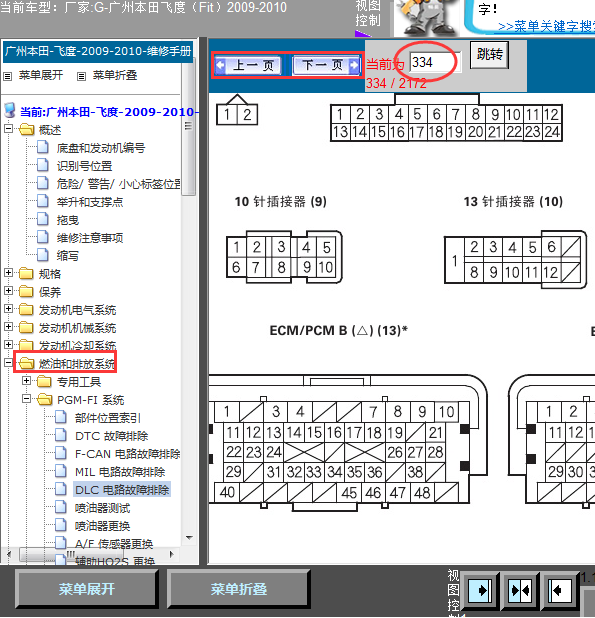
Task: Click the 视图控制 purple marker at top
Action: click(361, 34)
